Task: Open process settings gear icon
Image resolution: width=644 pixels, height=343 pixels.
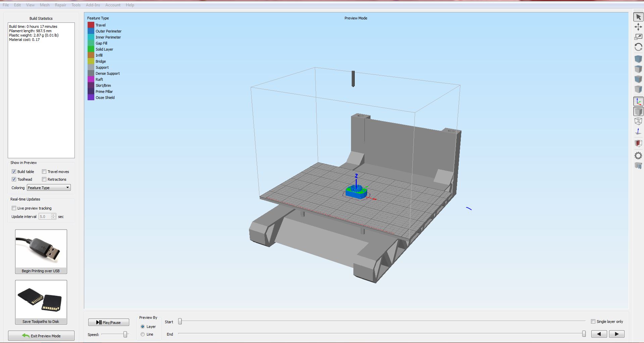Action: (638, 156)
